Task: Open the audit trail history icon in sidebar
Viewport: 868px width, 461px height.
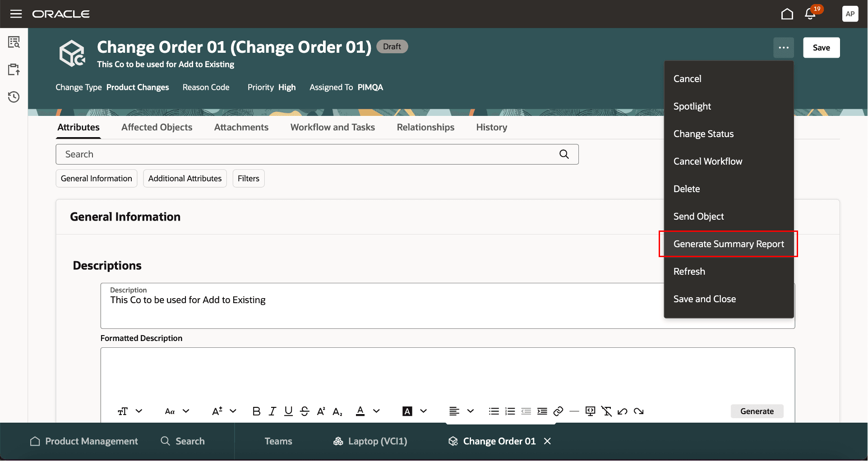Action: [14, 97]
